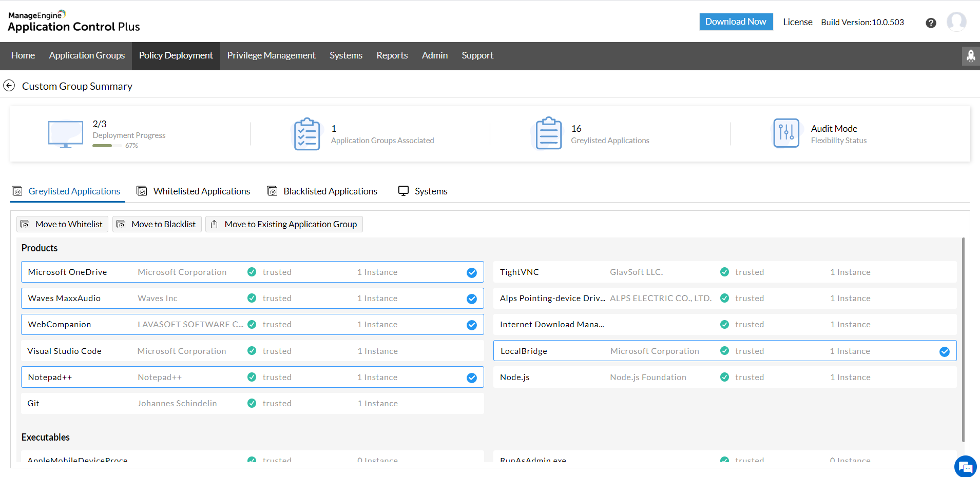Click the Download Now button
Image resolution: width=980 pixels, height=477 pixels.
(736, 22)
